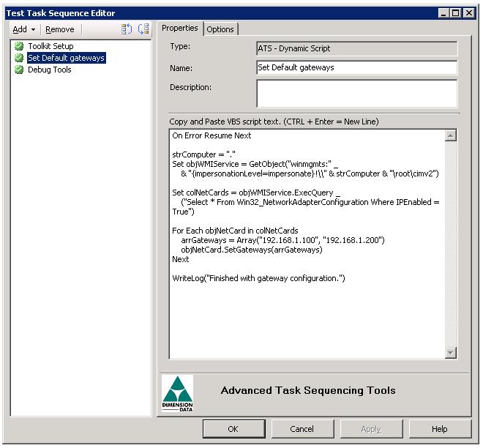Click the Apply button
This screenshot has width=483, height=448.
(371, 429)
